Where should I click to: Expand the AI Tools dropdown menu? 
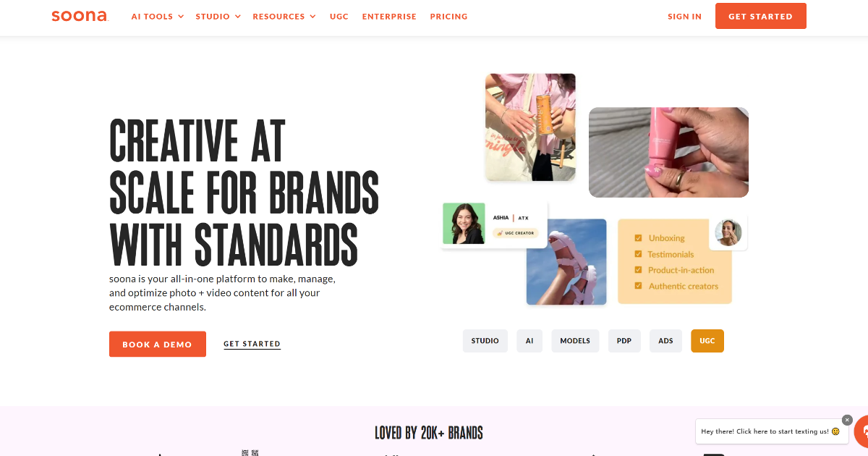pyautogui.click(x=158, y=16)
